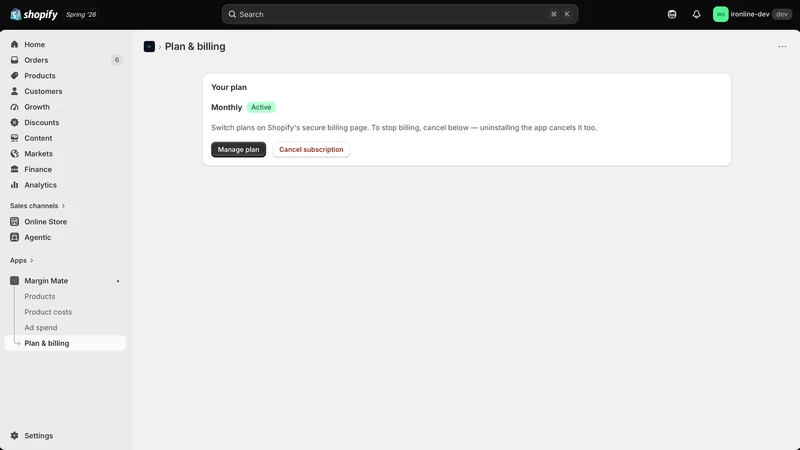The width and height of the screenshot is (800, 450).
Task: Open the Home icon in sidebar
Action: 14,44
